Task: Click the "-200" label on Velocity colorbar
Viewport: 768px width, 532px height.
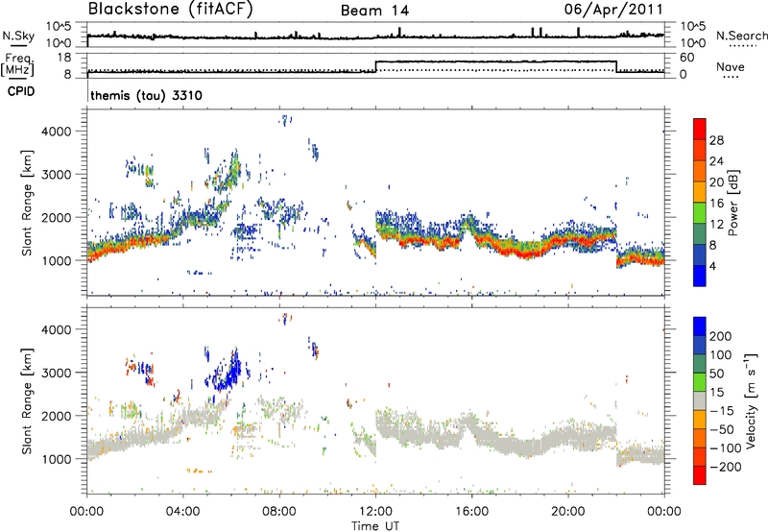Action: [726, 467]
